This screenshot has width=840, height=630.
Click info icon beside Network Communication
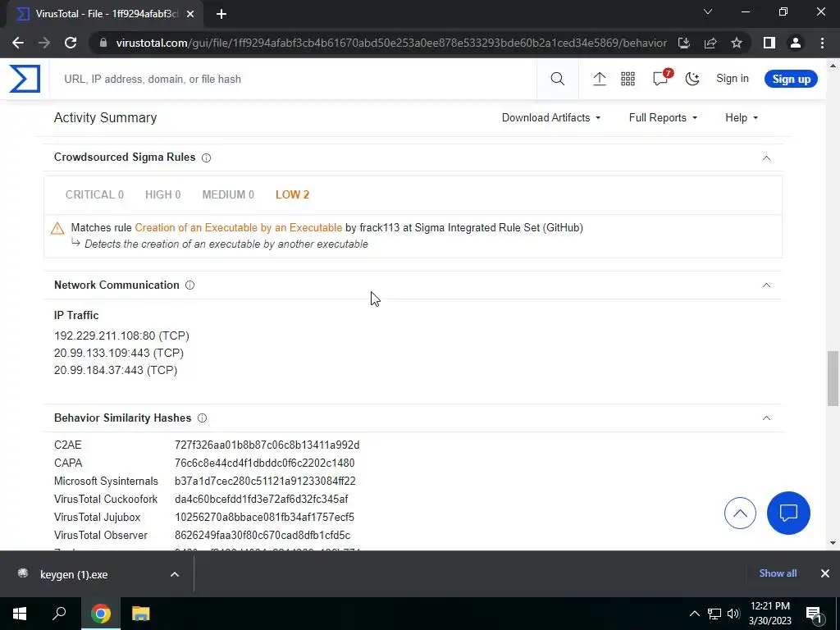[x=189, y=285]
